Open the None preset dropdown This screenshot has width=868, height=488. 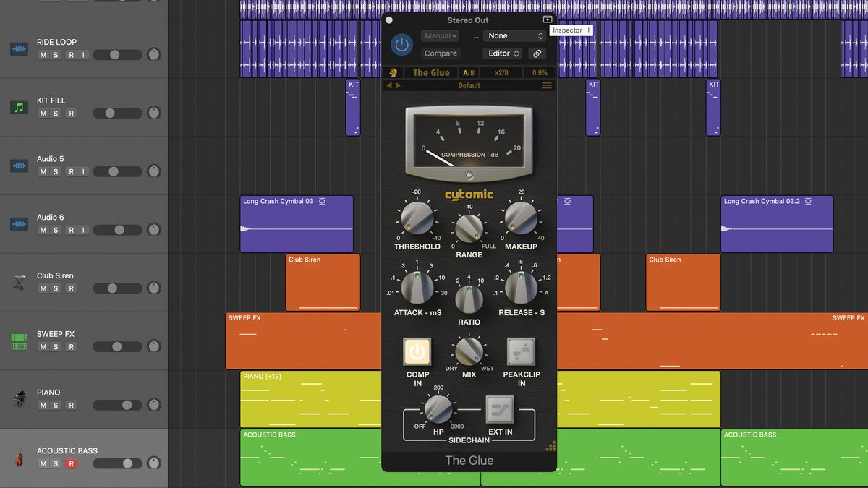514,35
